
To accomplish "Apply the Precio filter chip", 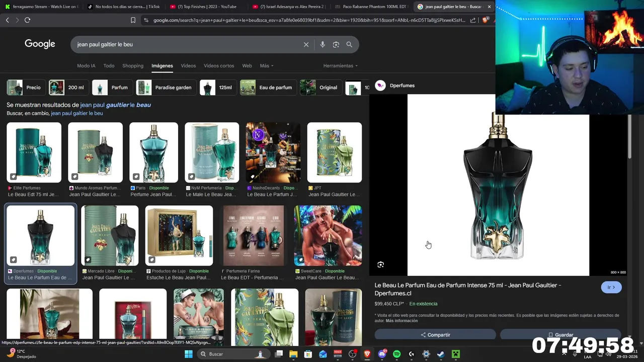I will 25,87.
